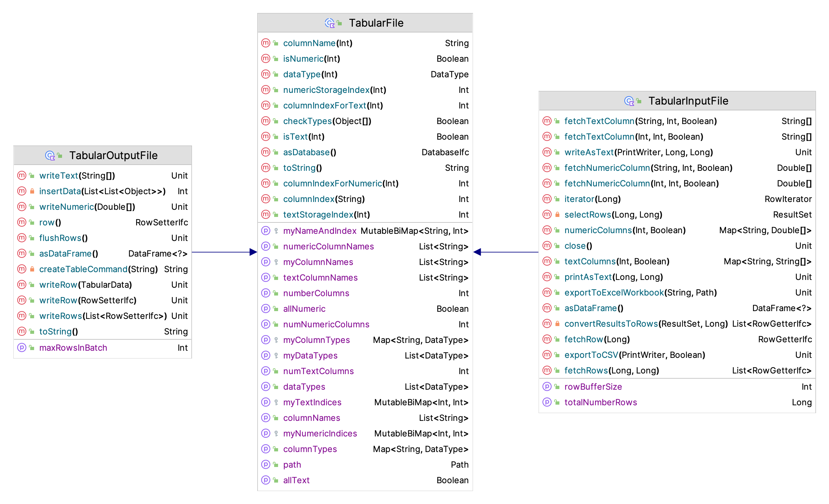This screenshot has height=504, width=829.
Task: Select columnIndex(String) method row
Action: pyautogui.click(x=365, y=199)
